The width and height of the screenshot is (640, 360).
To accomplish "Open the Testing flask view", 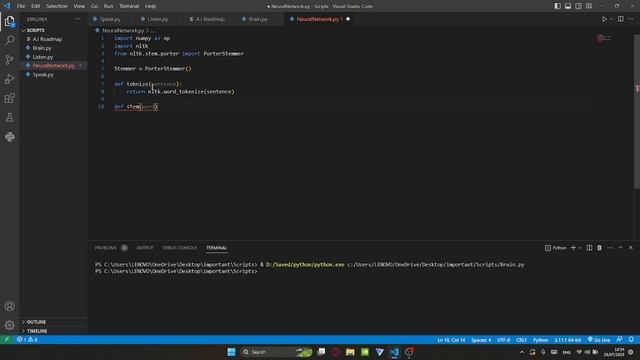I will [x=10, y=118].
